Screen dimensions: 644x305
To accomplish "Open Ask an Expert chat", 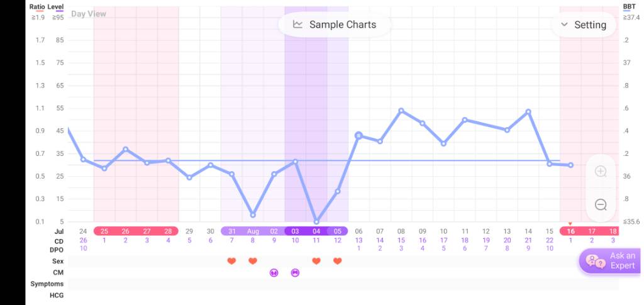I will point(611,260).
